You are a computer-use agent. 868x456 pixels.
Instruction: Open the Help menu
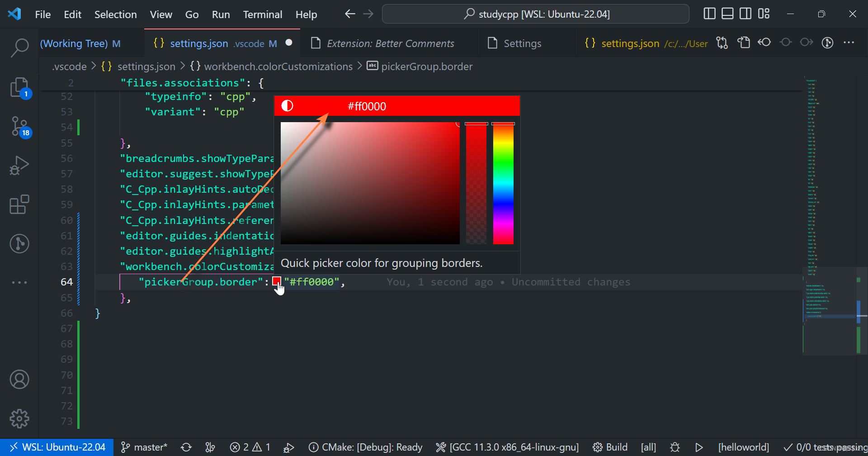pos(306,14)
